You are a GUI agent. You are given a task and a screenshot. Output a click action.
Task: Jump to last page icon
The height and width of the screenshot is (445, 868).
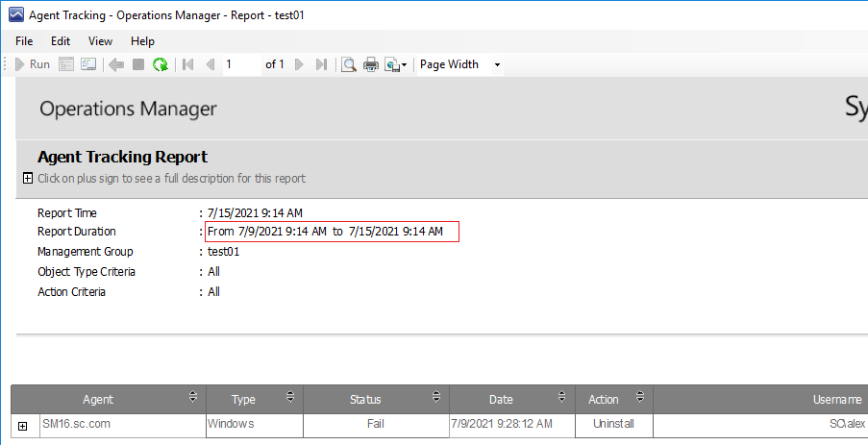click(322, 64)
